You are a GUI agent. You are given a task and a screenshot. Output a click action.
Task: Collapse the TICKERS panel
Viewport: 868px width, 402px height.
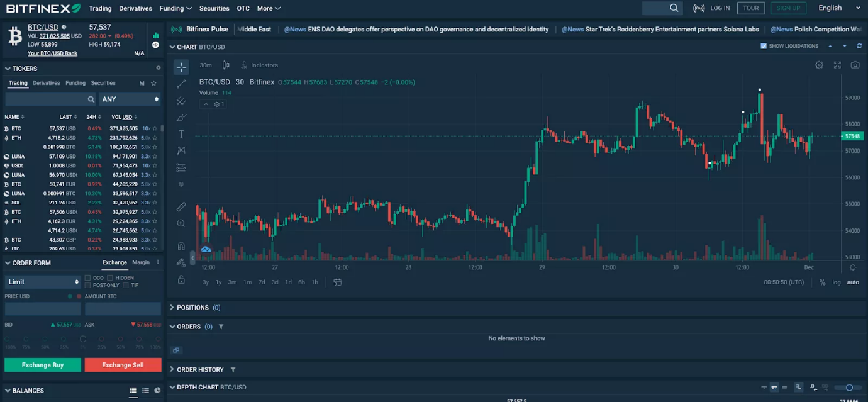[8, 69]
